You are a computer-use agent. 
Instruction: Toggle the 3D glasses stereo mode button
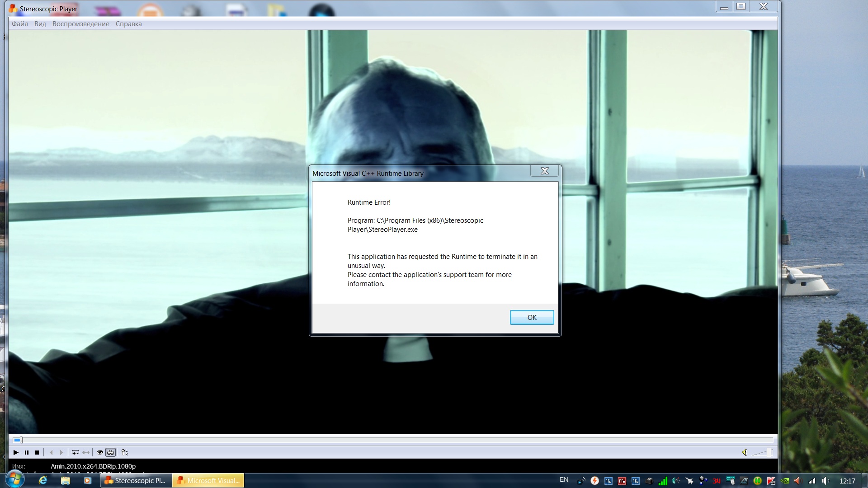click(x=111, y=452)
